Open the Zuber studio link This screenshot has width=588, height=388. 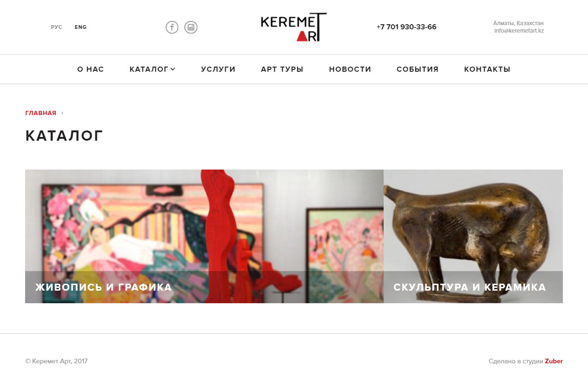tap(554, 361)
